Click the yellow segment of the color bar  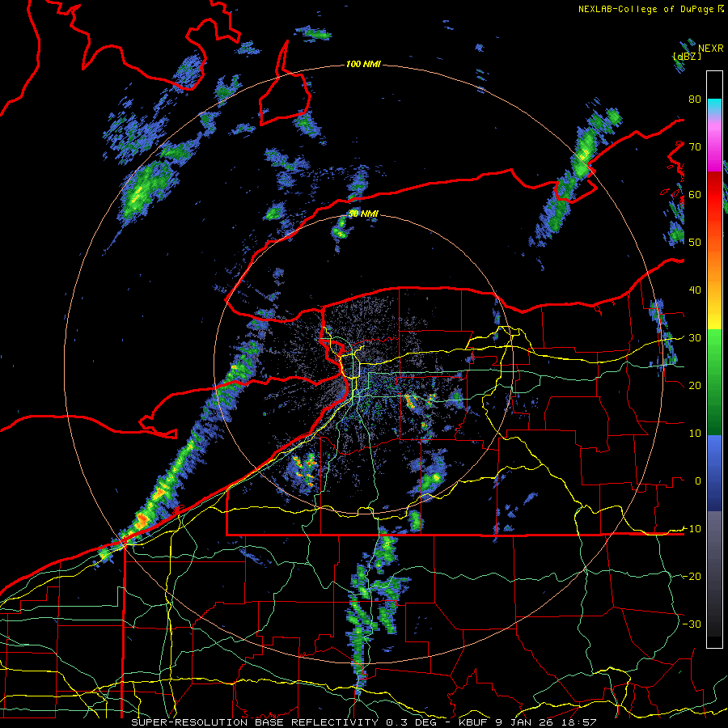pos(714,315)
